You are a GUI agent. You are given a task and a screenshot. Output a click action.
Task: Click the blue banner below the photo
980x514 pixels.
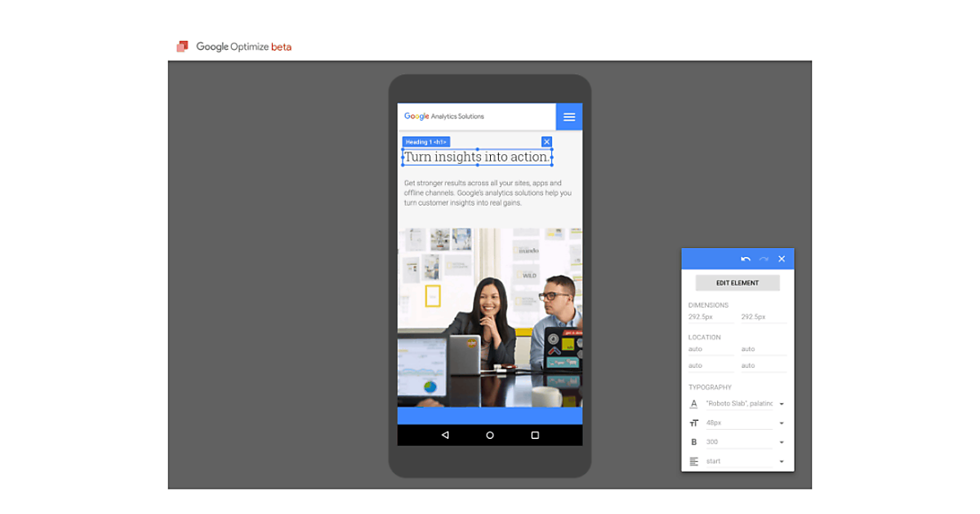click(x=490, y=416)
